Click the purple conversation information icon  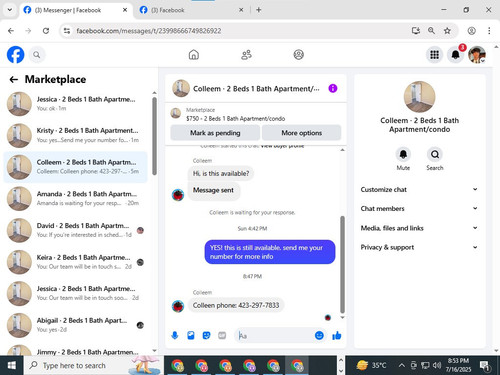pos(333,88)
